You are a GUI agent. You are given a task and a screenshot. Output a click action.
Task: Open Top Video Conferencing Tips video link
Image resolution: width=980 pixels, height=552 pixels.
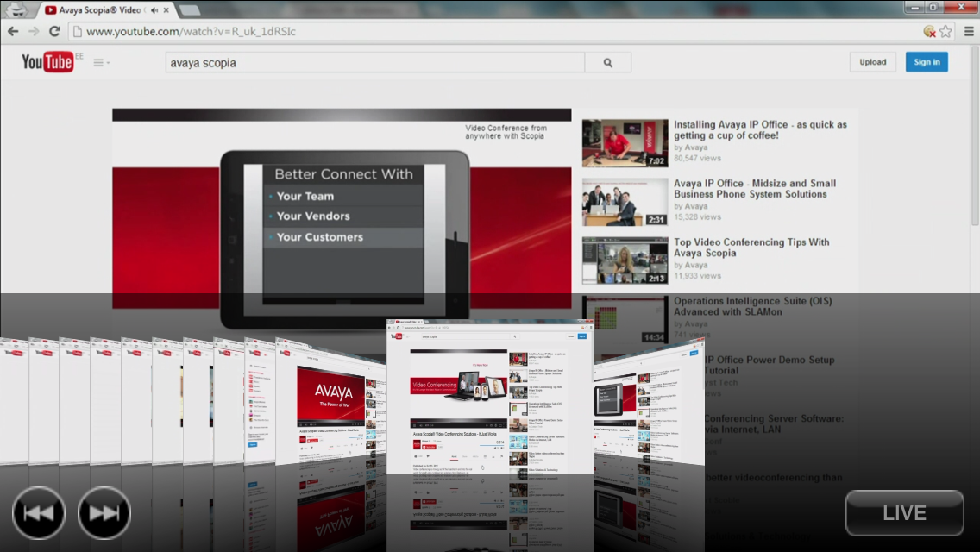click(751, 248)
